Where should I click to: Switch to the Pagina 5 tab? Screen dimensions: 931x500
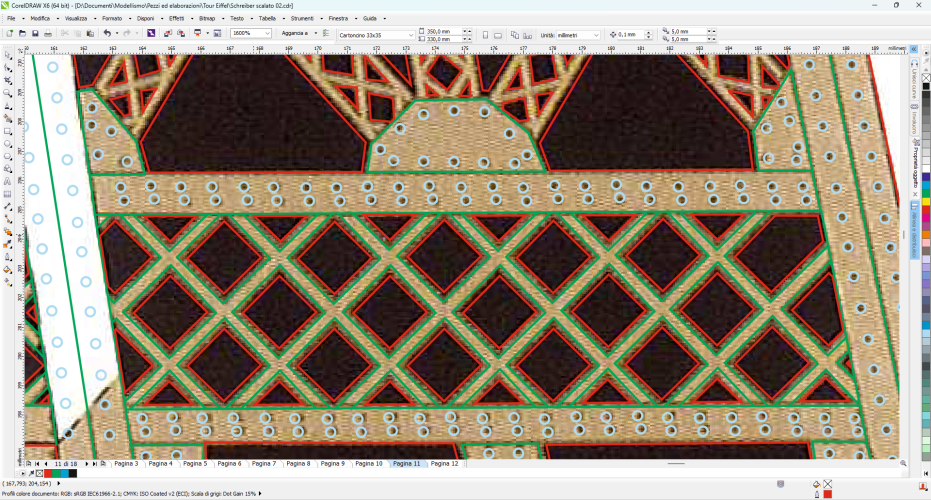point(195,463)
